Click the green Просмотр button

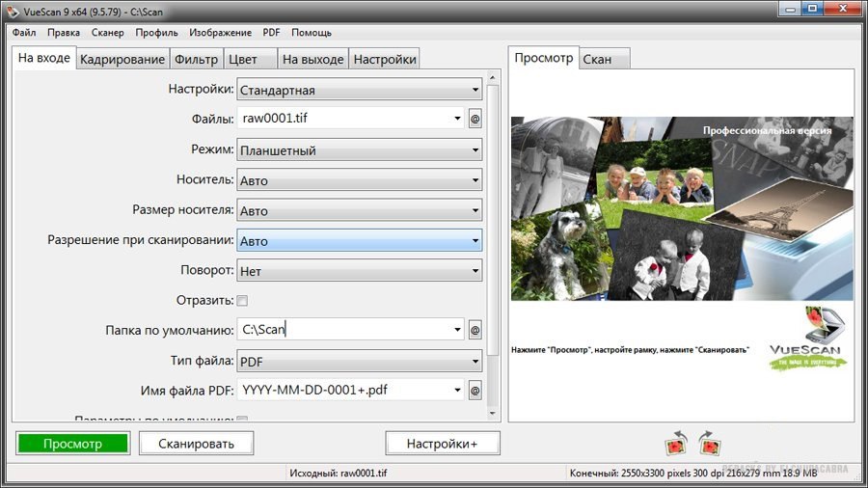72,444
